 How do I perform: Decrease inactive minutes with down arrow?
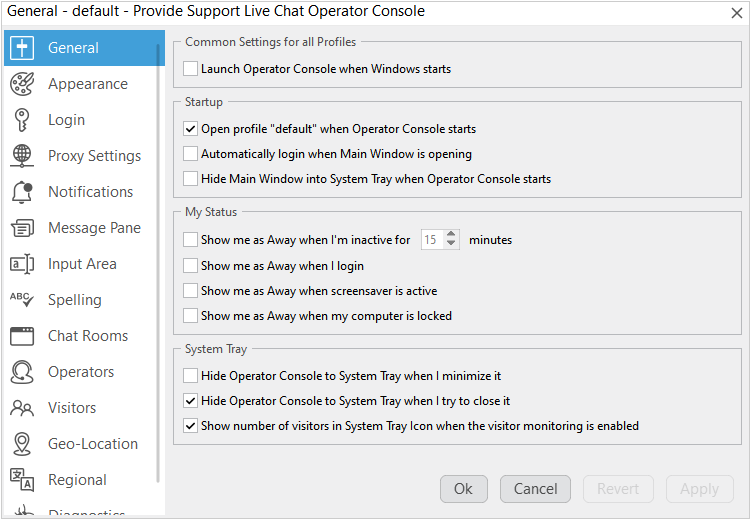coord(451,245)
